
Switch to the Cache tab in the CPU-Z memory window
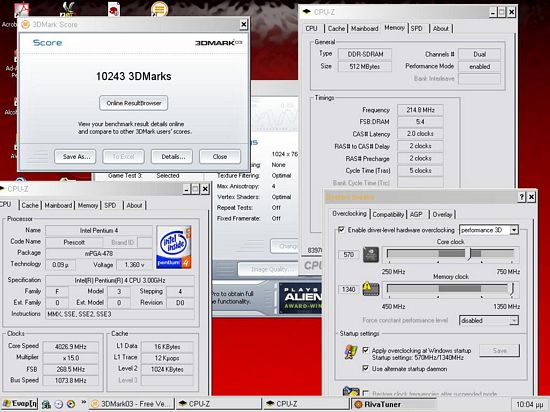click(336, 28)
